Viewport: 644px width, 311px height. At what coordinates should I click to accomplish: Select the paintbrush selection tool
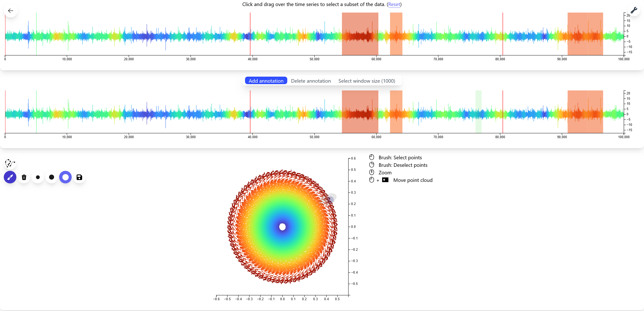[10, 177]
